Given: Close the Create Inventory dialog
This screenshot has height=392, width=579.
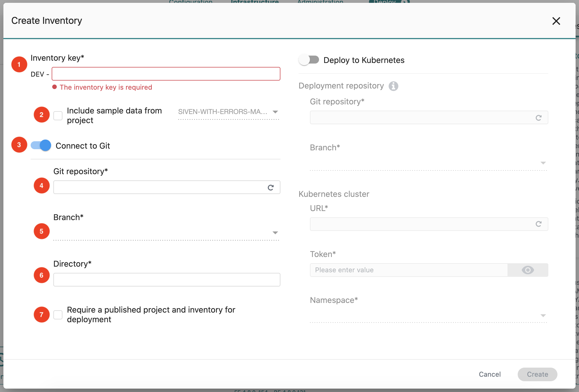Looking at the screenshot, I should coord(556,21).
